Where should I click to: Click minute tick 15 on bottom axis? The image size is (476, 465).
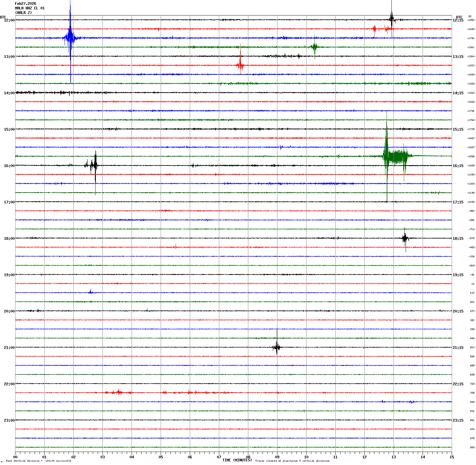point(452,457)
